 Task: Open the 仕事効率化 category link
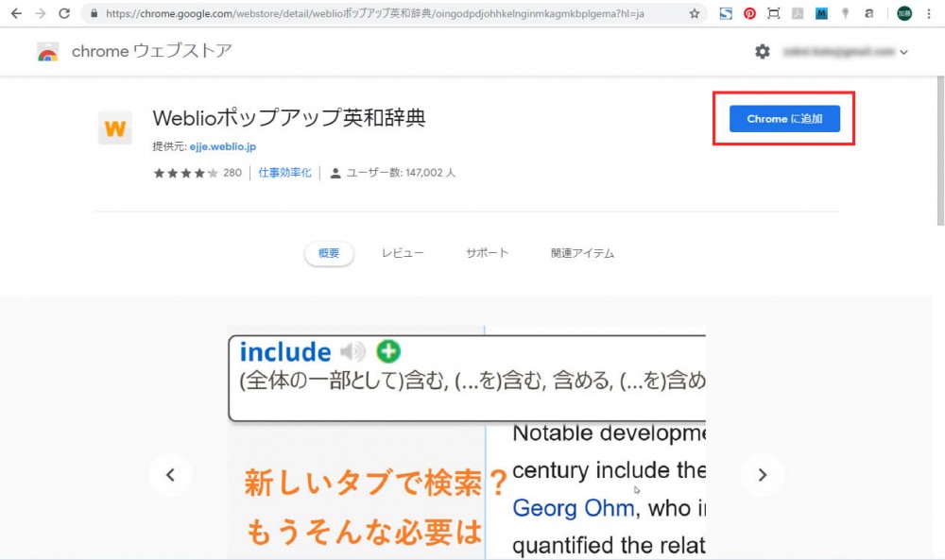coord(284,173)
